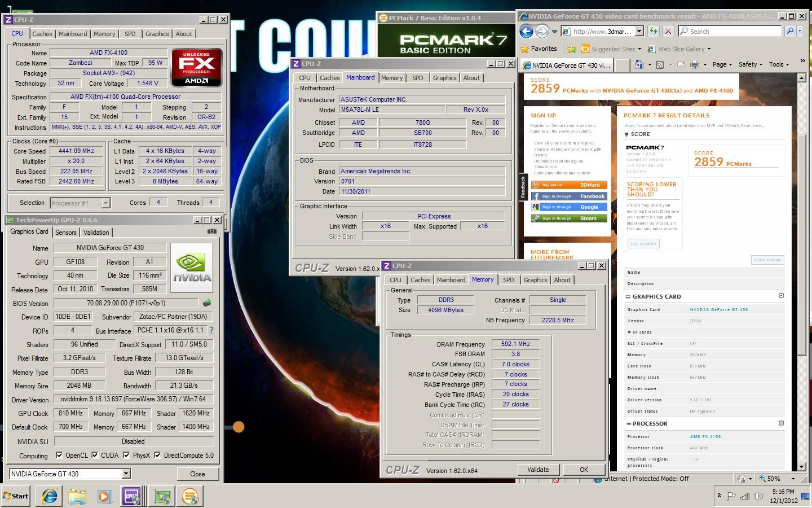Toggle the PhysX checkbox
812x508 pixels.
[126, 455]
